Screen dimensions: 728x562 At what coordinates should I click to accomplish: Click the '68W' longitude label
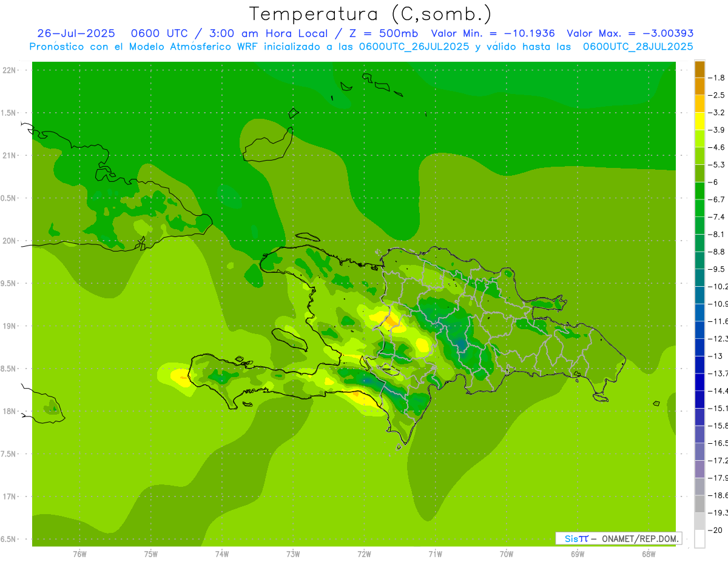[649, 554]
